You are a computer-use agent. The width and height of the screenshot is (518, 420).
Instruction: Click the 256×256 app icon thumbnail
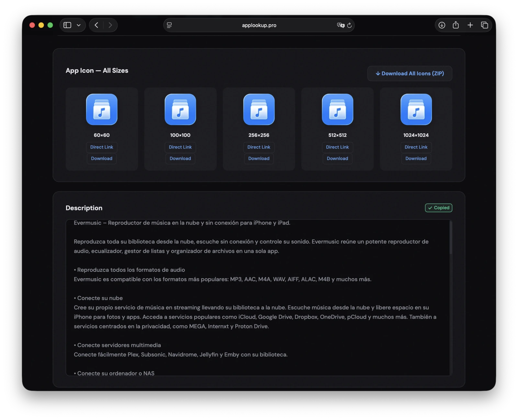(259, 109)
